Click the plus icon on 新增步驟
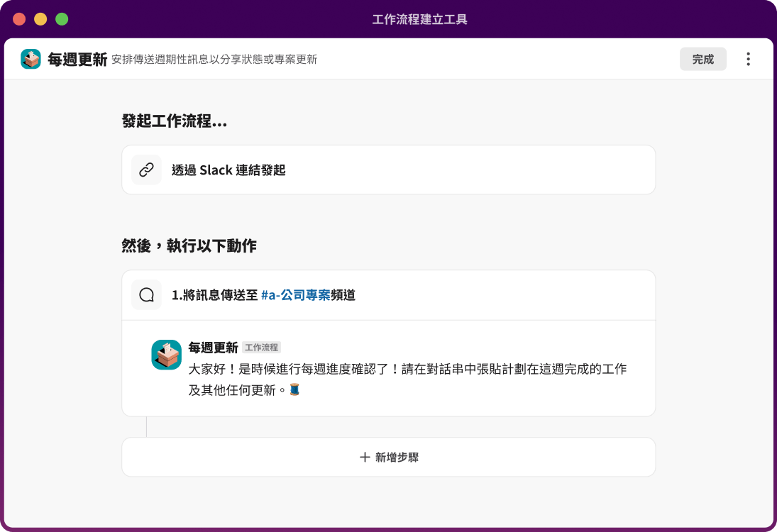Screen dimensions: 777x532 tap(365, 457)
